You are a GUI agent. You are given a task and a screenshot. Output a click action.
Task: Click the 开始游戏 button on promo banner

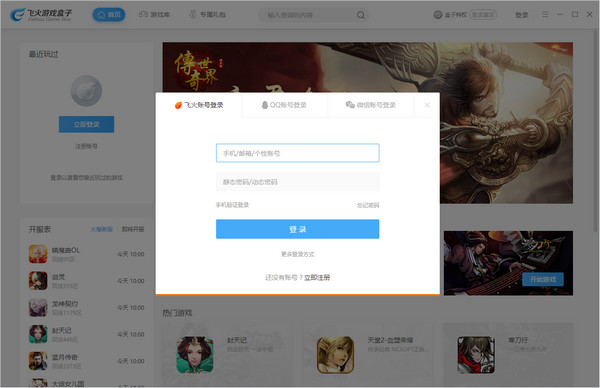point(543,279)
